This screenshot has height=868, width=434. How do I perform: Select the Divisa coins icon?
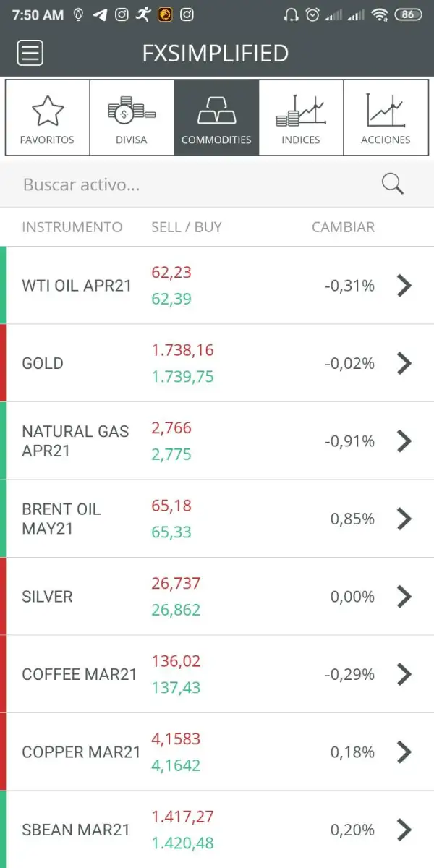132,111
